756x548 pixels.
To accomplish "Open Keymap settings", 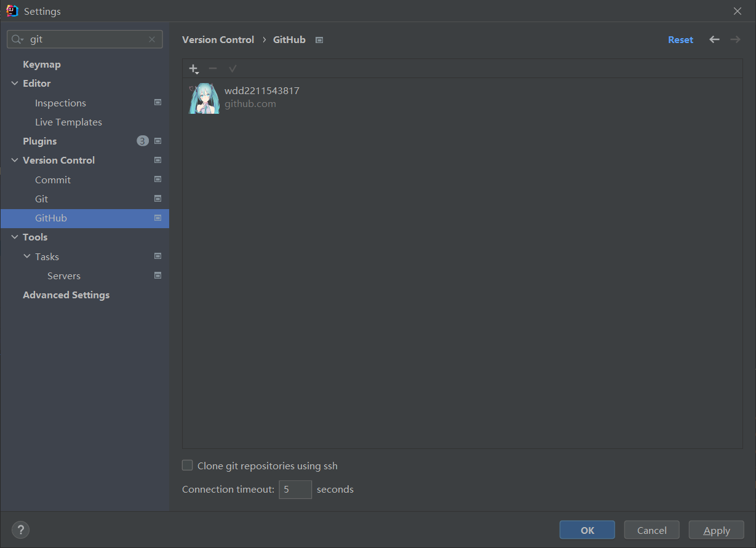I will click(42, 64).
